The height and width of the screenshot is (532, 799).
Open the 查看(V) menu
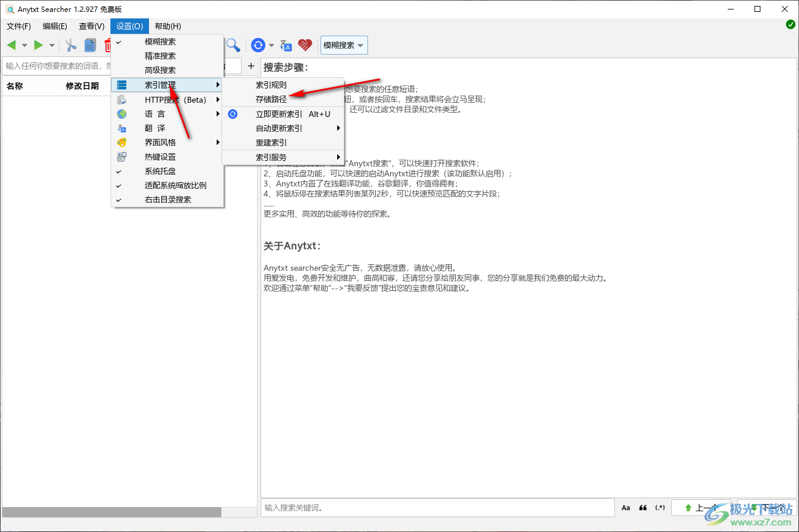(x=91, y=26)
